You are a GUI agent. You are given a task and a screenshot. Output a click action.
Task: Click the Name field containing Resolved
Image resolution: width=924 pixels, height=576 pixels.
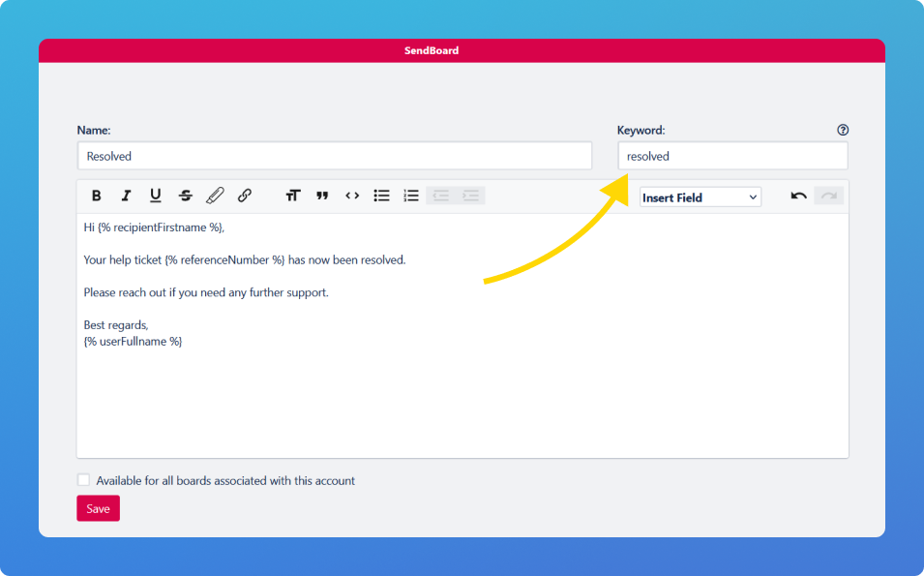point(334,155)
